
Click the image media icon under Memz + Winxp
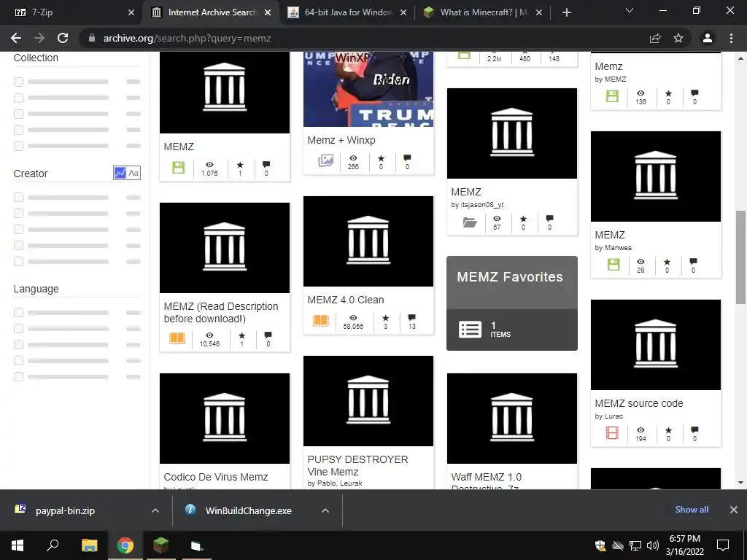[325, 161]
